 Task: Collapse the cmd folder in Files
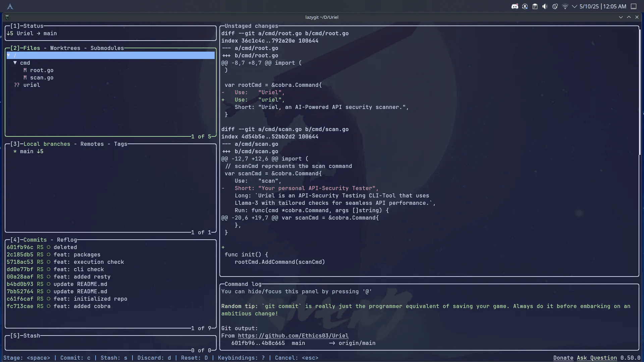(15, 63)
